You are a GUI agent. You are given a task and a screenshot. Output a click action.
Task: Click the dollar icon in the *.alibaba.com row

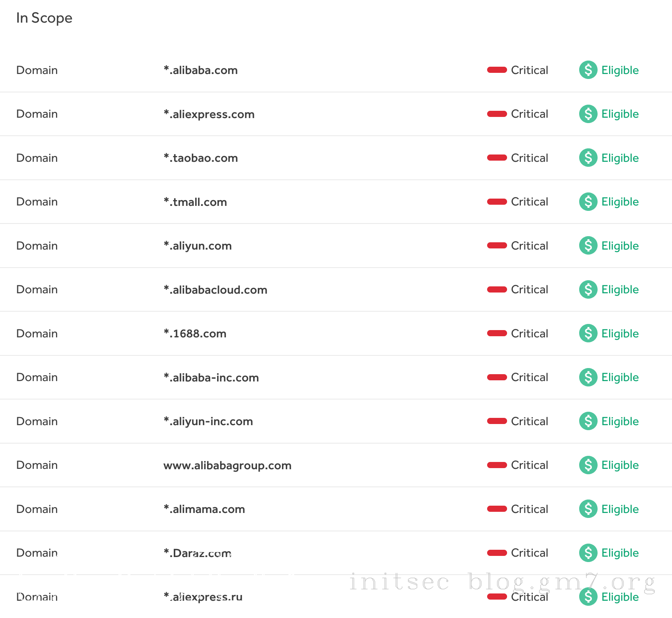(x=588, y=70)
